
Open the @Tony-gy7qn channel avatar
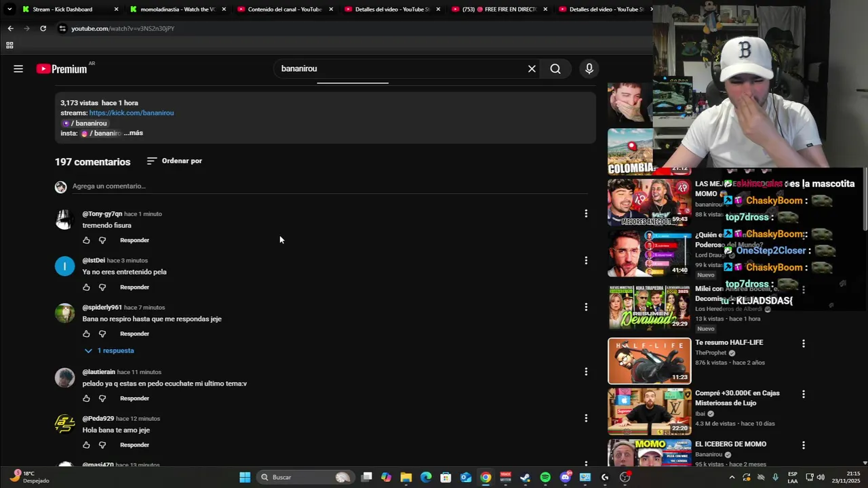[x=64, y=220]
